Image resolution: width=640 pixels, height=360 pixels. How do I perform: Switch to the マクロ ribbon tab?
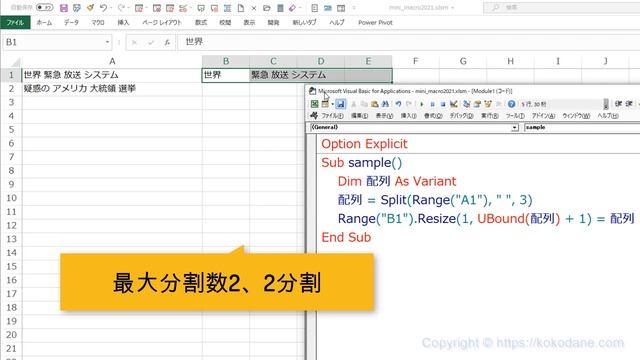pyautogui.click(x=98, y=22)
